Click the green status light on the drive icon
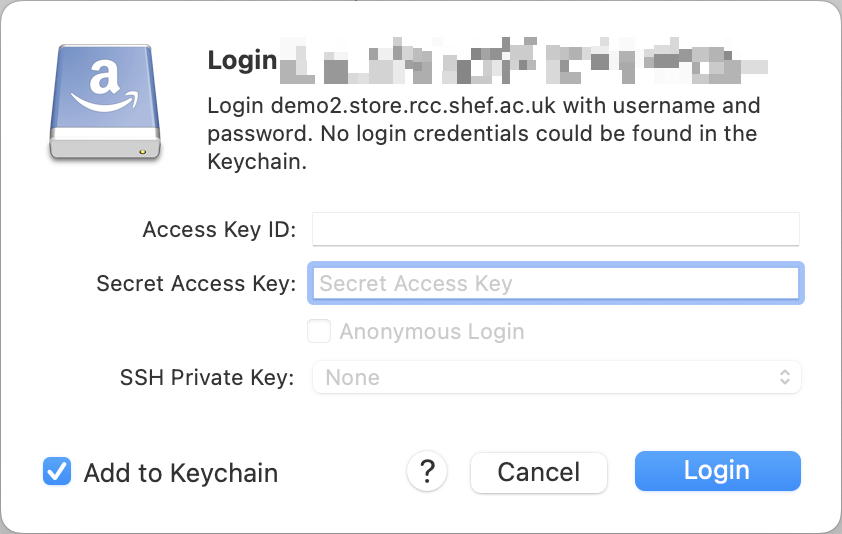The height and width of the screenshot is (534, 842). [x=143, y=152]
